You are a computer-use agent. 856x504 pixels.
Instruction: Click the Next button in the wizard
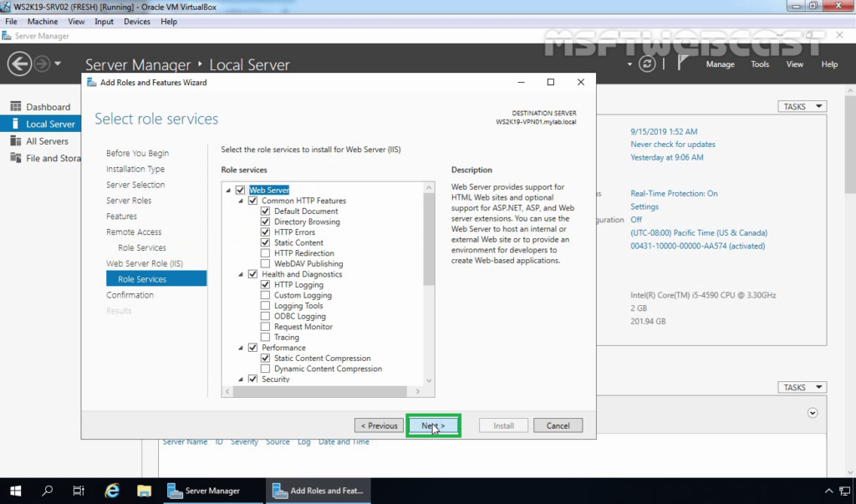(x=434, y=425)
